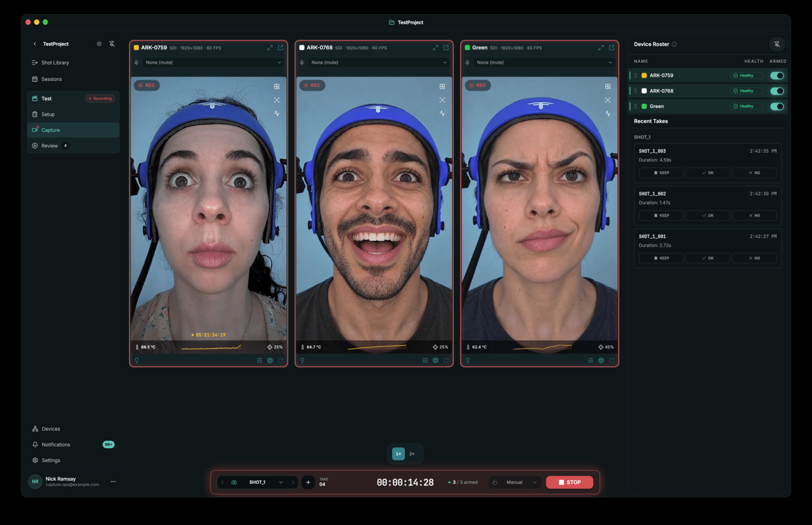Click the refresh icon under Green feed

coord(612,360)
